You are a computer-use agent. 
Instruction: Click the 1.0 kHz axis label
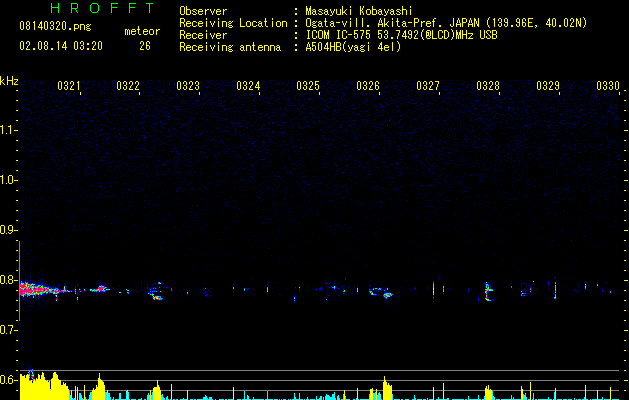click(x=8, y=180)
